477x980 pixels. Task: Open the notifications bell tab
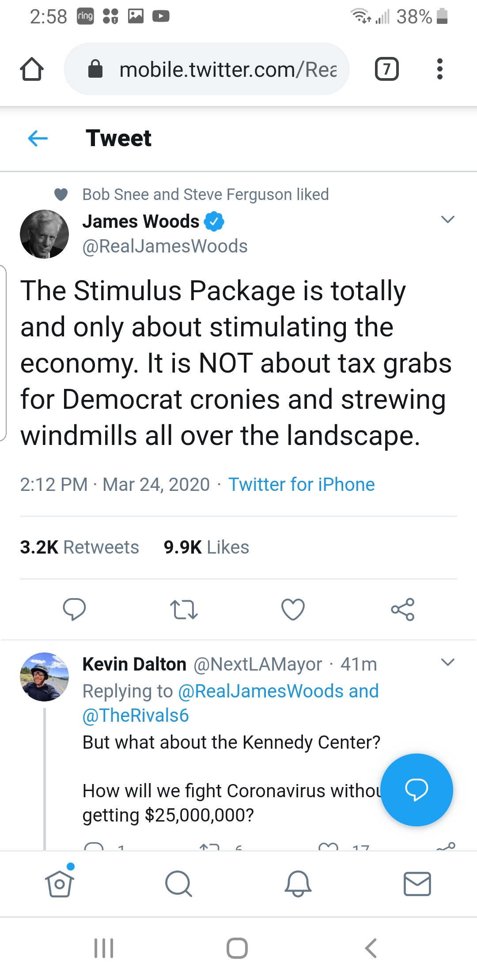298,884
